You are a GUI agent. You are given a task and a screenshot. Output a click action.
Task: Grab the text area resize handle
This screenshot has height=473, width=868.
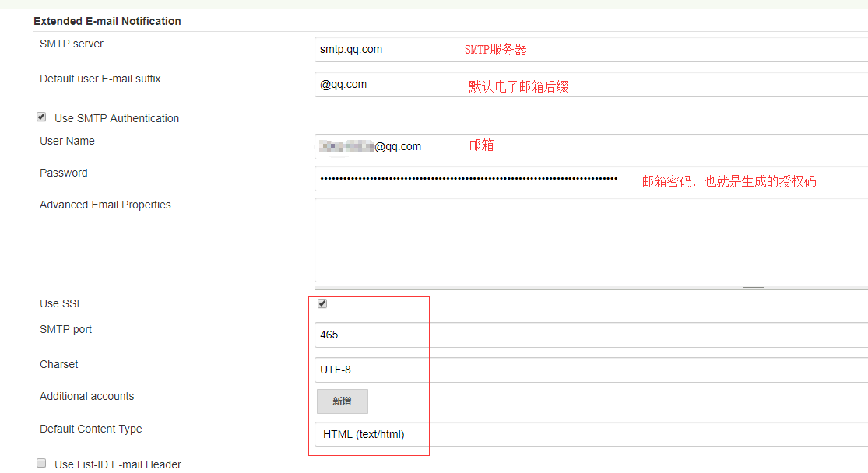pos(753,288)
